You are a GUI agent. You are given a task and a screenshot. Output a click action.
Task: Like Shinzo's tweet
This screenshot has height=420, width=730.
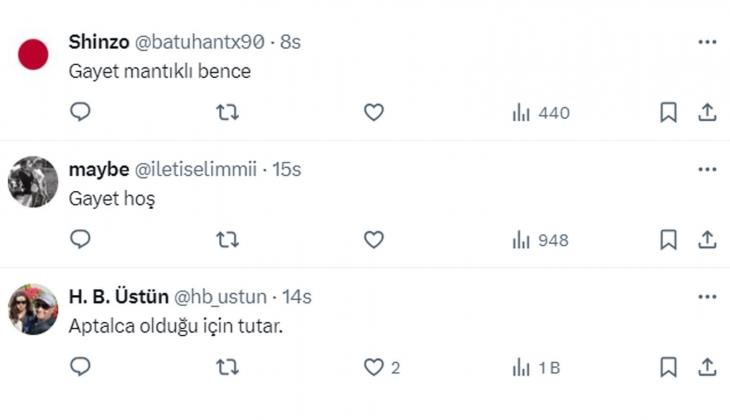coord(373,113)
